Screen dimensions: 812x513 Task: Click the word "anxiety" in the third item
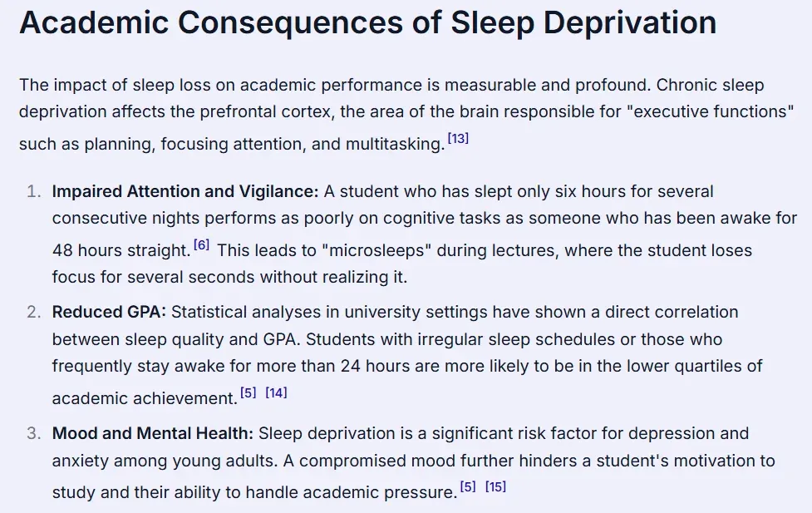coord(80,460)
